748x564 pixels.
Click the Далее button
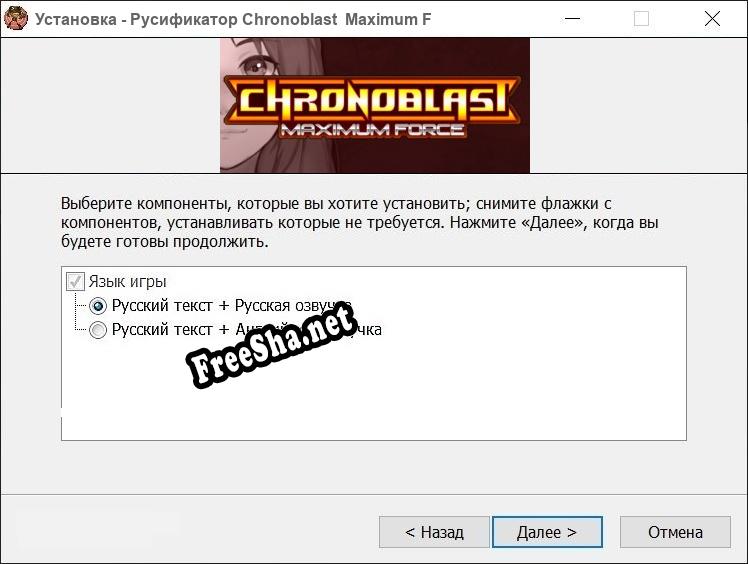tap(547, 532)
